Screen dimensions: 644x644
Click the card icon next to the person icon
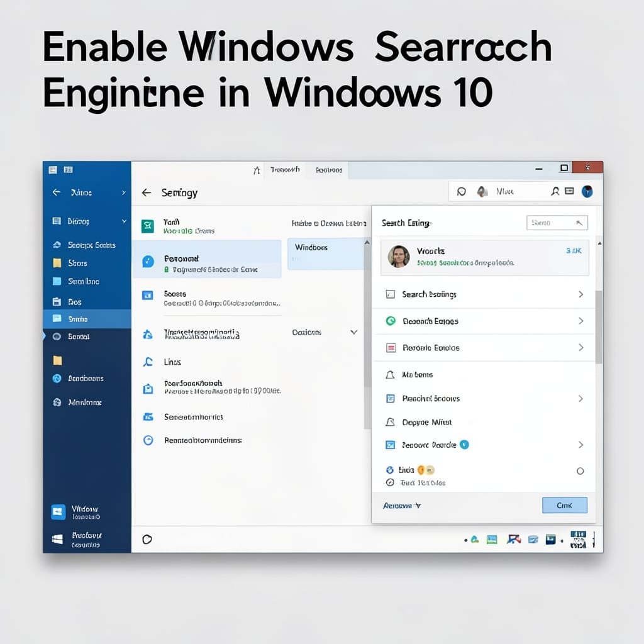(x=569, y=191)
